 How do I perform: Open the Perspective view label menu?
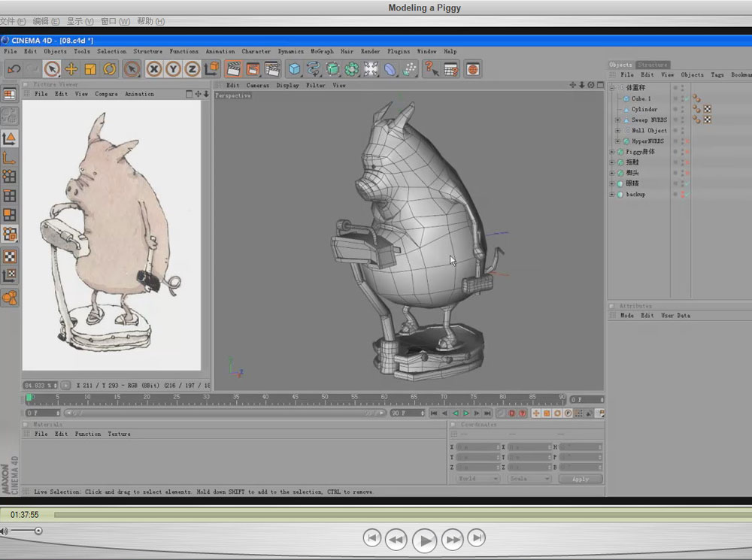233,96
